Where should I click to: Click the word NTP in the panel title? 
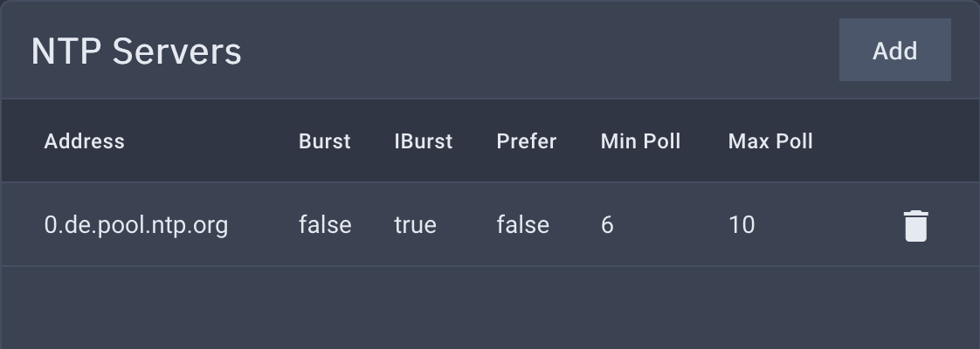coord(66,51)
